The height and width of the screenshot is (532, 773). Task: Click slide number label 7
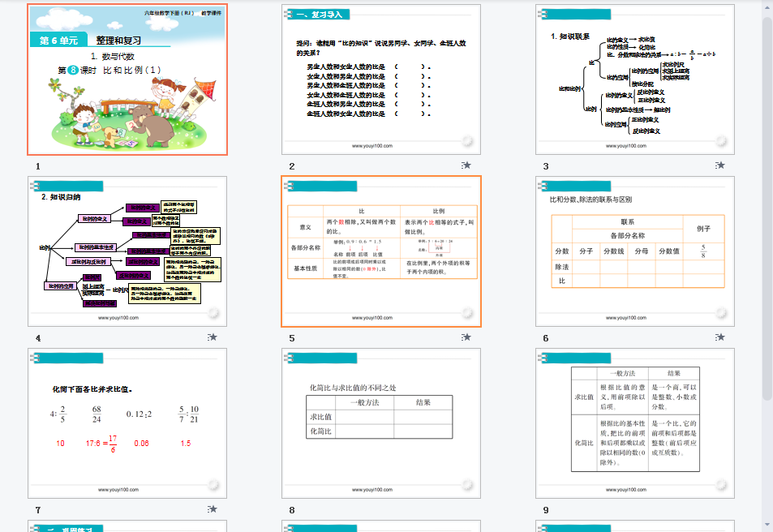[x=38, y=510]
